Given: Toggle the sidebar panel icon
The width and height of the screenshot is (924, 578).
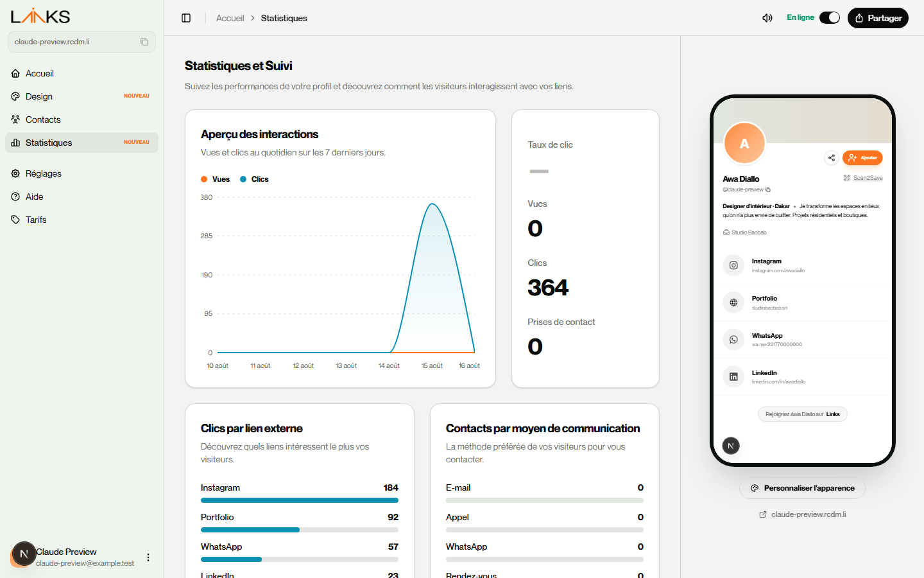Looking at the screenshot, I should [186, 18].
